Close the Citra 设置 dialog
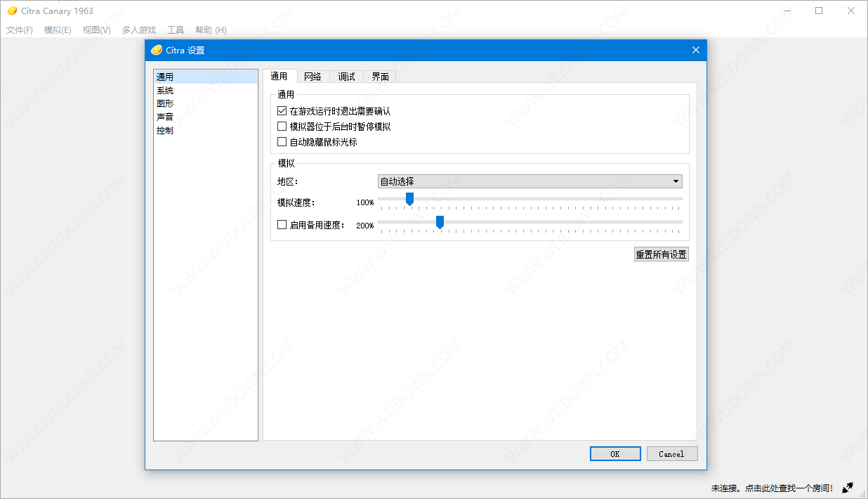The width and height of the screenshot is (868, 499). tap(696, 50)
